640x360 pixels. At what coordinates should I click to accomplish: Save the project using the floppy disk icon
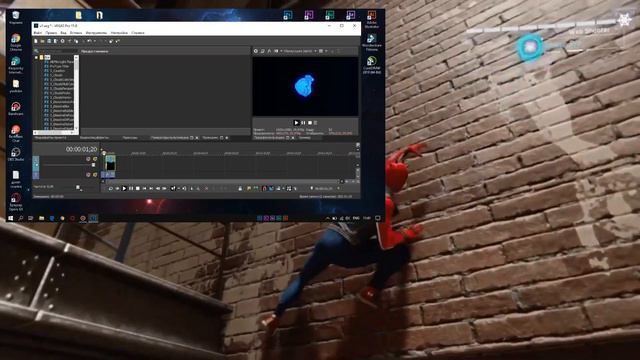pyautogui.click(x=49, y=41)
